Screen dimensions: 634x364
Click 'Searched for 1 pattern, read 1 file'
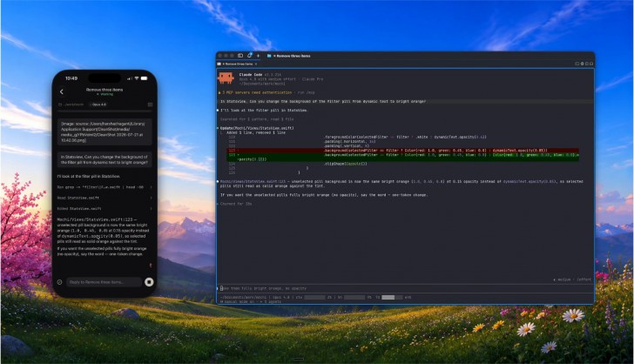(257, 119)
